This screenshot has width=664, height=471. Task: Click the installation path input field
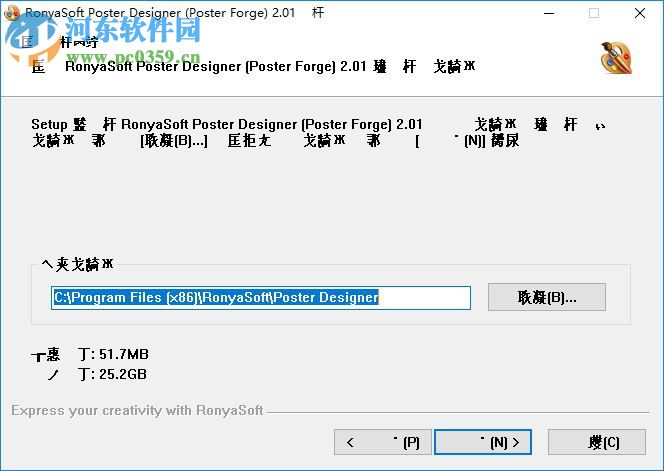tap(261, 298)
